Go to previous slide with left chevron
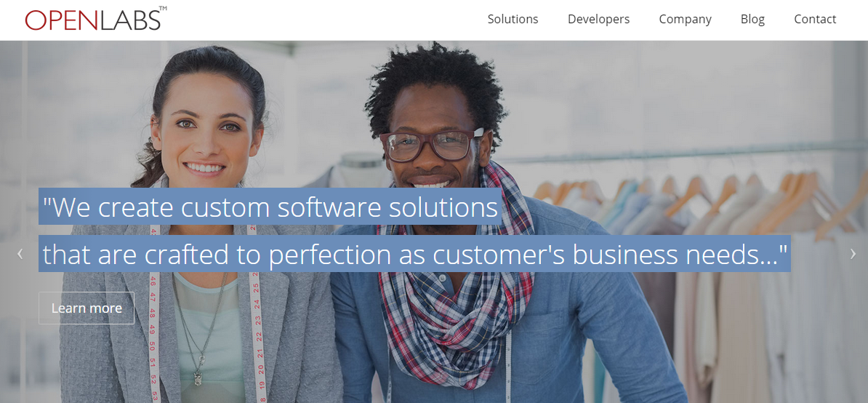868x403 pixels. coord(20,254)
